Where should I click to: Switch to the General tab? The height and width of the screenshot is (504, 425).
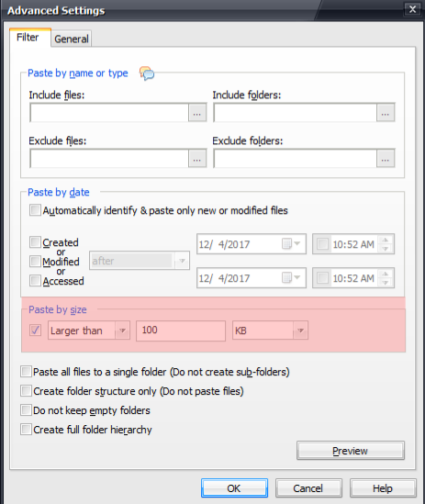click(x=71, y=39)
